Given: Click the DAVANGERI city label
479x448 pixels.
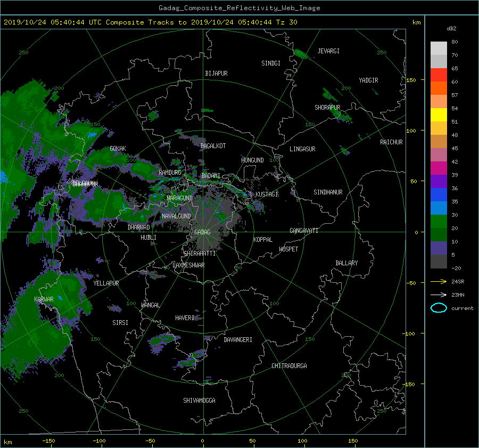Looking at the screenshot, I should tap(238, 340).
